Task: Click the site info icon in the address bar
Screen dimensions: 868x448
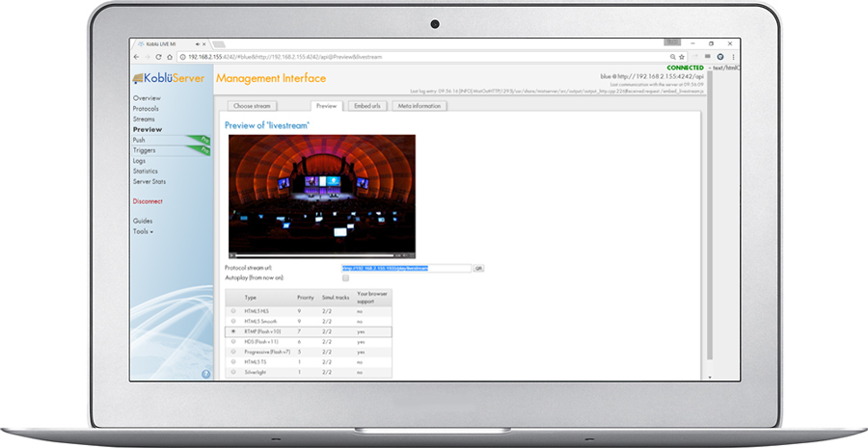Action: pyautogui.click(x=181, y=57)
